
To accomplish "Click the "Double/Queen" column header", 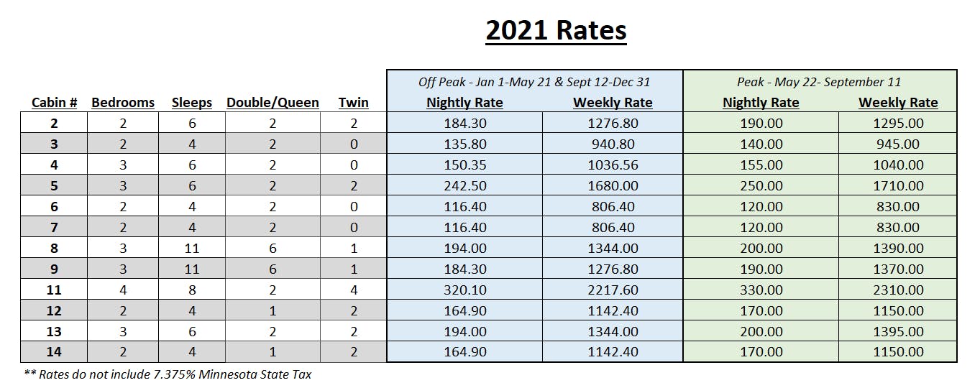I will pyautogui.click(x=273, y=103).
